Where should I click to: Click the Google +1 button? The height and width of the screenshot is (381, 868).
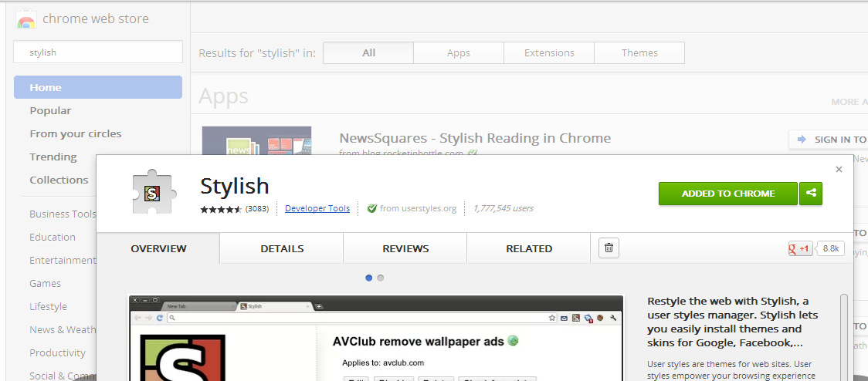[x=801, y=249]
